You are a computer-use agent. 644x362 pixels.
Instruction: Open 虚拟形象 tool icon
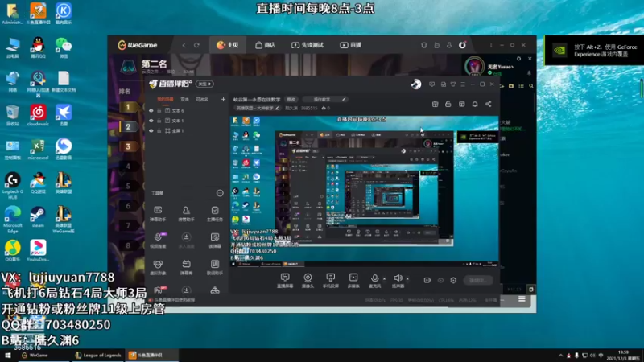click(158, 267)
